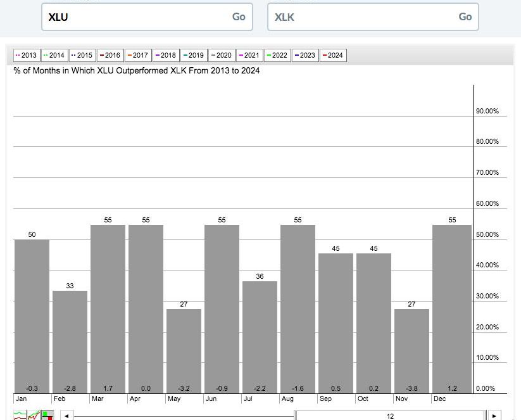Toggle the 2014 year legend button
The height and width of the screenshot is (420, 521).
54,55
